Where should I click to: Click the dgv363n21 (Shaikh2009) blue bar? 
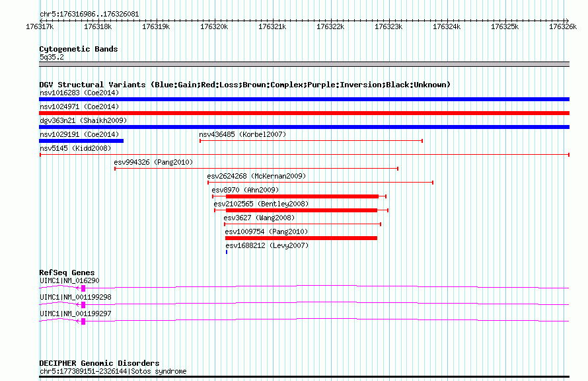click(x=304, y=127)
